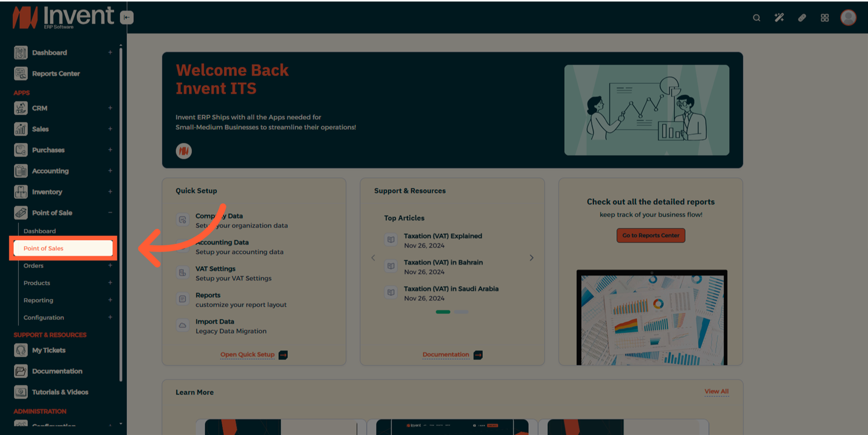Open Quick Setup link
This screenshot has height=435, width=868.
247,355
